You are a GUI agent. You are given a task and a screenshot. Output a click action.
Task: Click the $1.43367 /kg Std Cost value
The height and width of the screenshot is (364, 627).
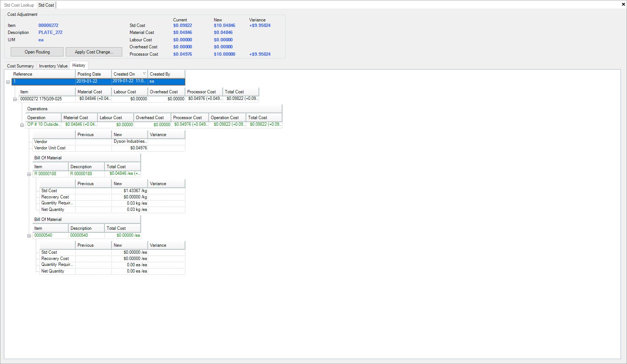point(130,191)
